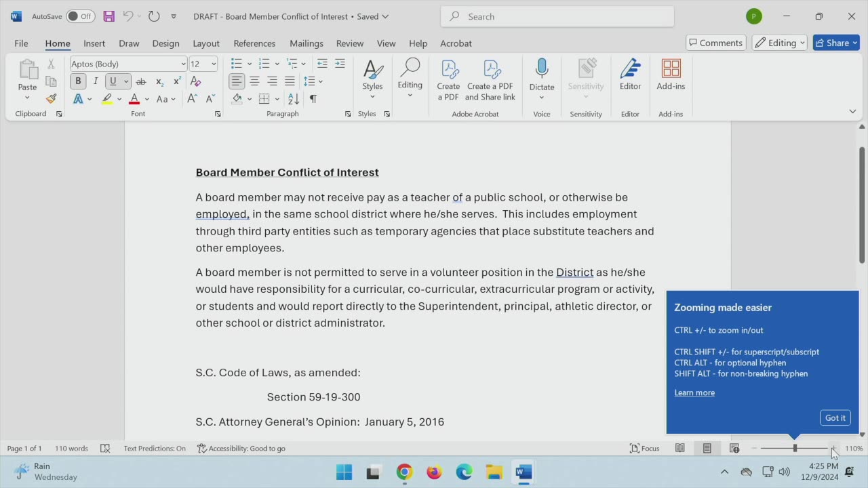Open bullets list dropdown arrow

pos(250,64)
